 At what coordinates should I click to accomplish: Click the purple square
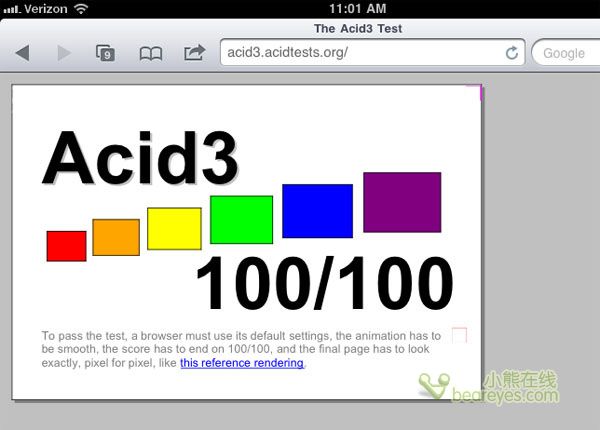click(x=402, y=202)
